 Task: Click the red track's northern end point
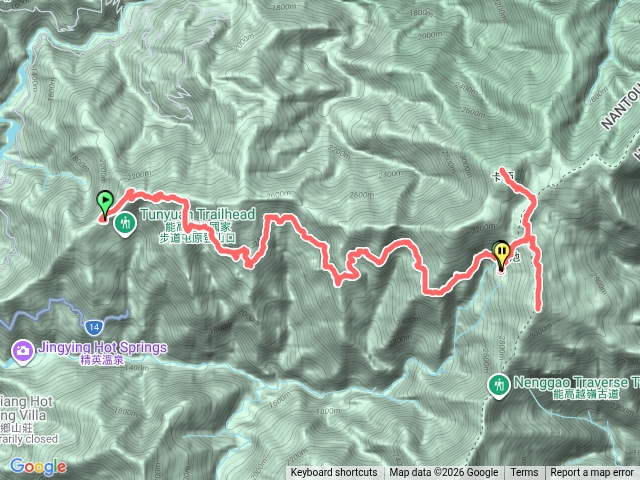click(503, 169)
